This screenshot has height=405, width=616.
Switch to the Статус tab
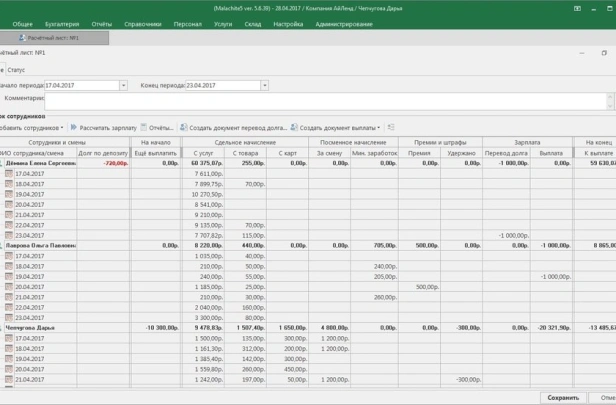(17, 70)
